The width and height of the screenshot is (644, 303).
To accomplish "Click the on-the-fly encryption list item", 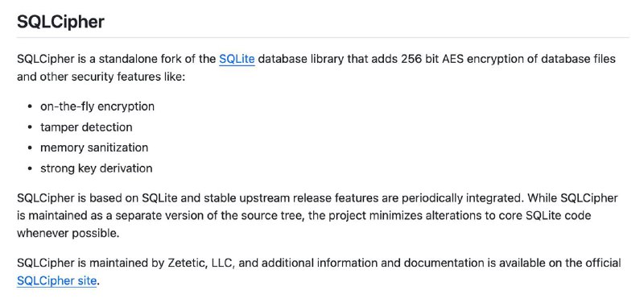I will click(x=97, y=106).
